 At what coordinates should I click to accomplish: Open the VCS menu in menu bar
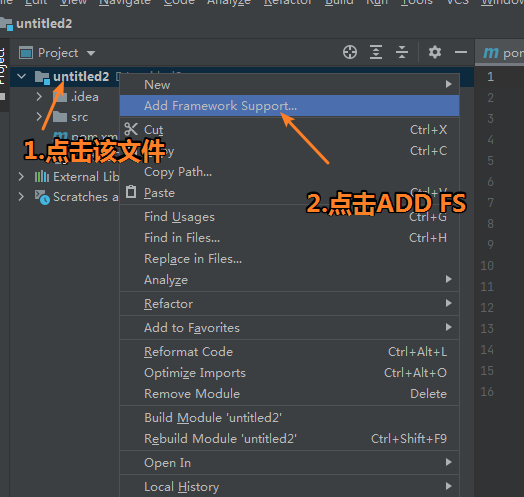click(x=457, y=2)
